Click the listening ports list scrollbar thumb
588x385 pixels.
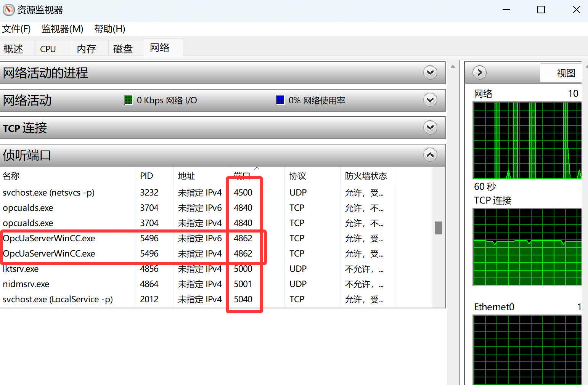439,228
